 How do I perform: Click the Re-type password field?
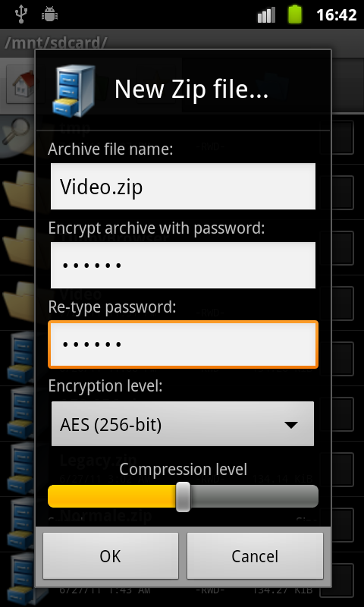[x=183, y=344]
